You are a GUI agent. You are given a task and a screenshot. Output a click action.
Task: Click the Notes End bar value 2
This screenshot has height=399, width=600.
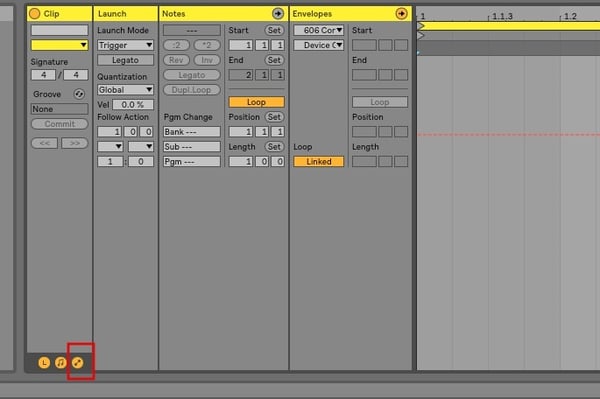coord(241,75)
